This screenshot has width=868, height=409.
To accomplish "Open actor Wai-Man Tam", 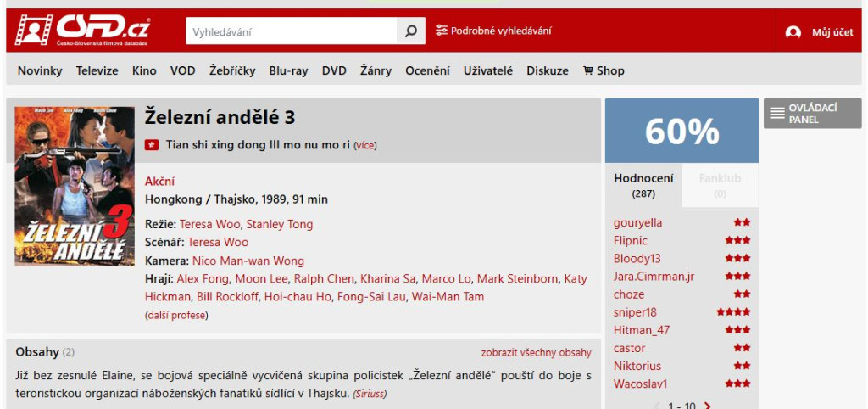I will coord(448,296).
